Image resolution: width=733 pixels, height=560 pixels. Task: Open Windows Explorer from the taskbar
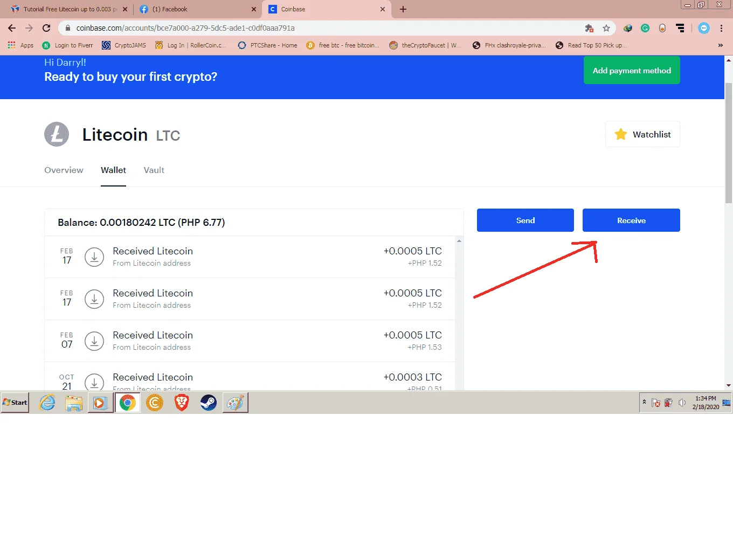(x=74, y=403)
